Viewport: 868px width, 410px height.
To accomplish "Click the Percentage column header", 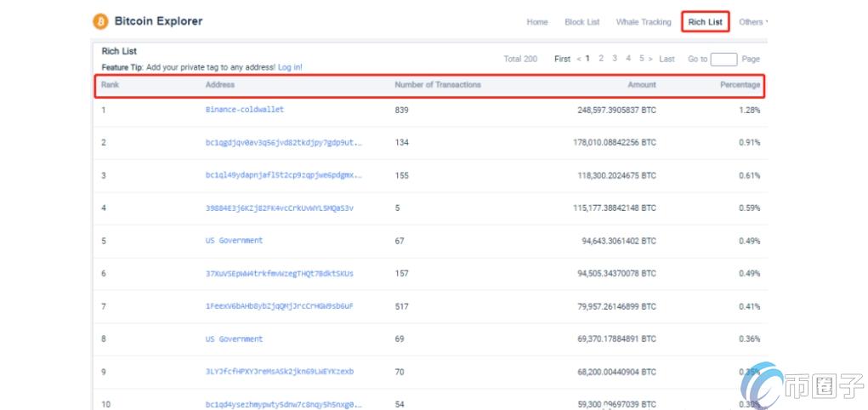I will (x=740, y=85).
